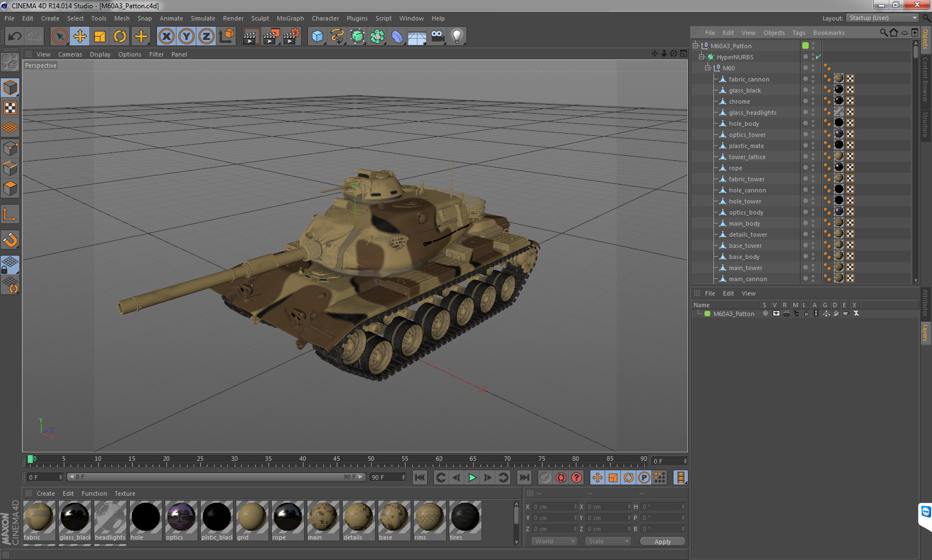The image size is (932, 560).
Task: Render the active view clapboard icon
Action: click(x=251, y=37)
